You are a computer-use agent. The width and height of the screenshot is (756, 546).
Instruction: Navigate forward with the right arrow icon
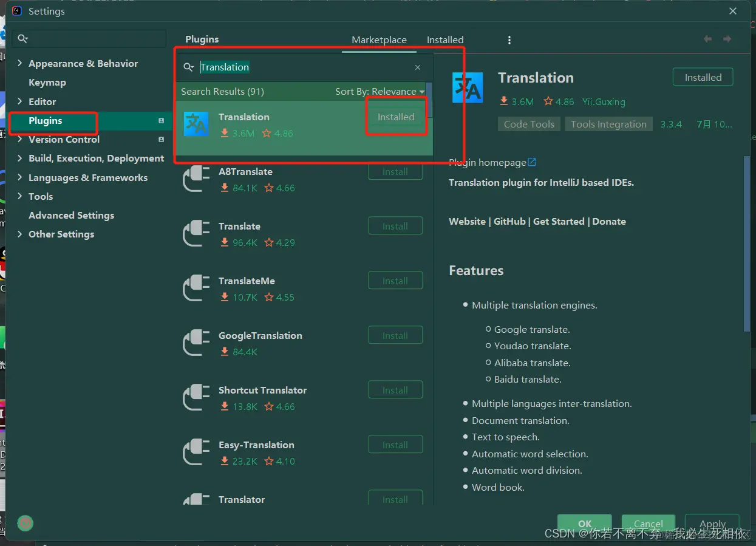[x=727, y=39]
